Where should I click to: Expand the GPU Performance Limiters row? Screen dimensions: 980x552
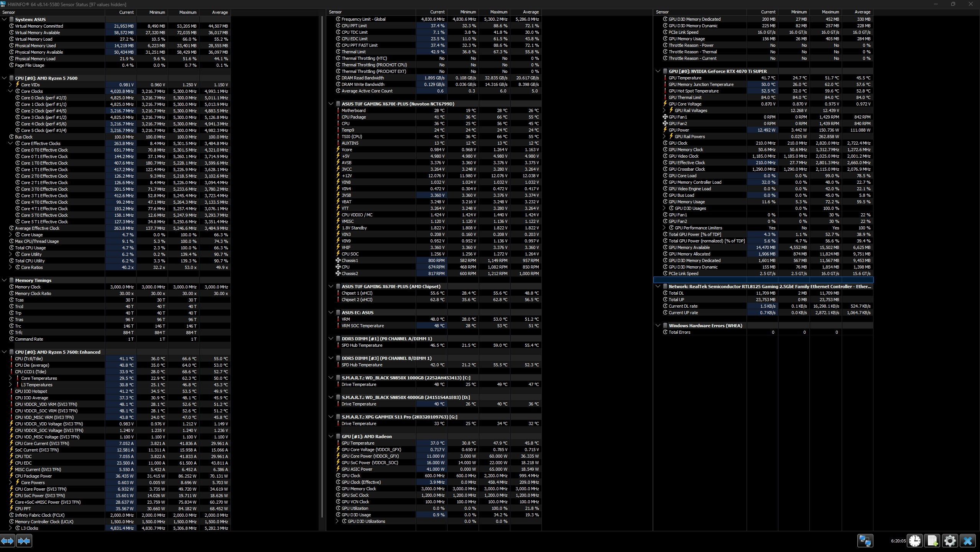tap(664, 228)
